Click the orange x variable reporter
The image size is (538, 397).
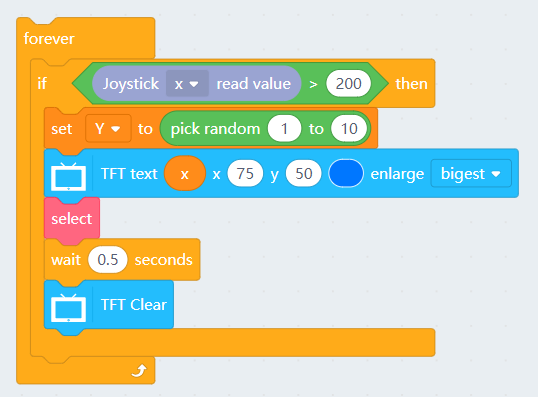click(x=185, y=174)
